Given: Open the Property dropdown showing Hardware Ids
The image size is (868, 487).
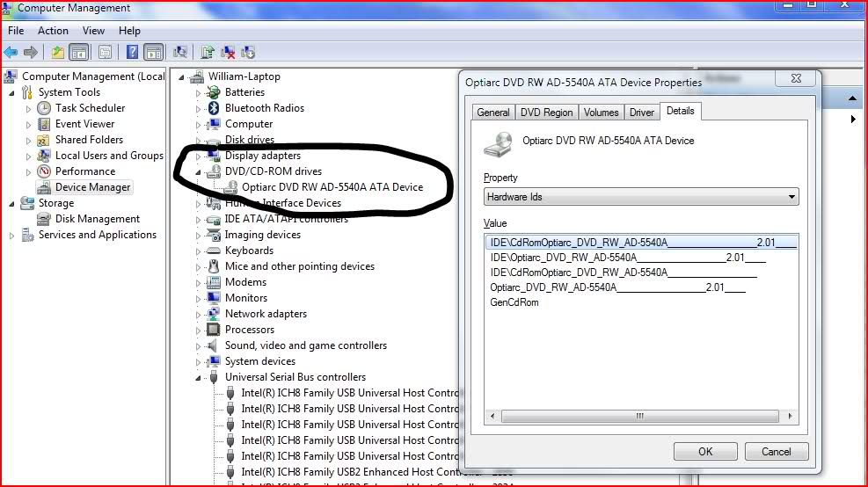Looking at the screenshot, I should (641, 196).
